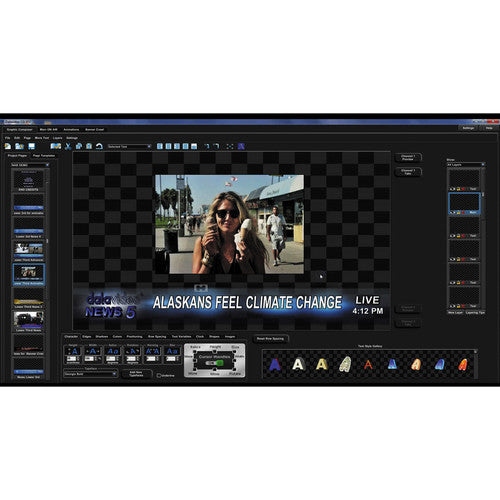Image resolution: width=500 pixels, height=500 pixels.
Task: Click the first alignment icon after Selected Text
Action: [160, 146]
